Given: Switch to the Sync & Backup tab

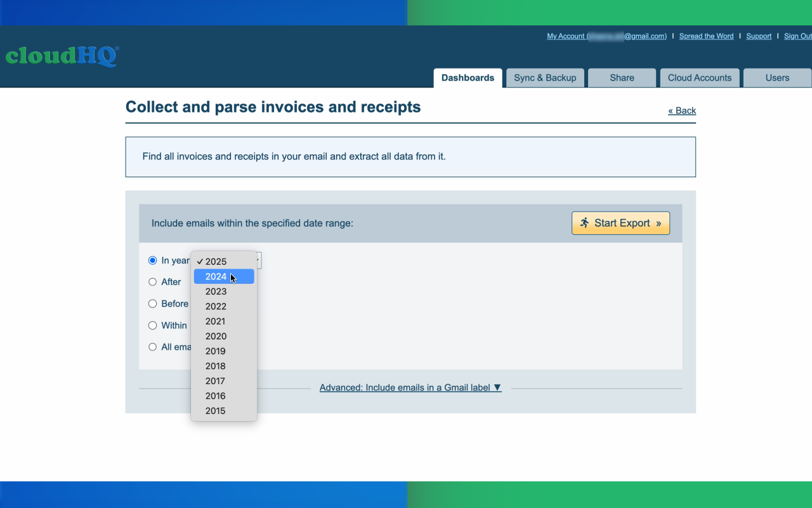Looking at the screenshot, I should coord(545,78).
